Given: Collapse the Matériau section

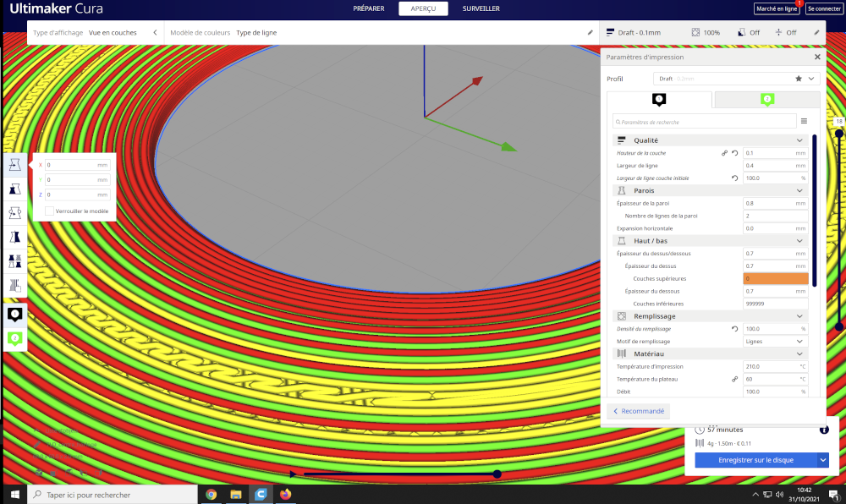Looking at the screenshot, I should (799, 353).
